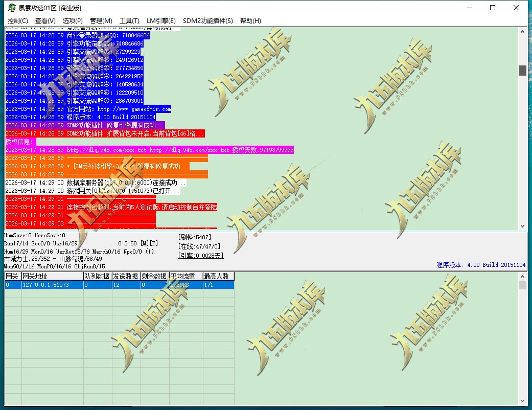Click the 网关地址 column header
Image resolution: width=532 pixels, height=410 pixels.
[x=52, y=276]
